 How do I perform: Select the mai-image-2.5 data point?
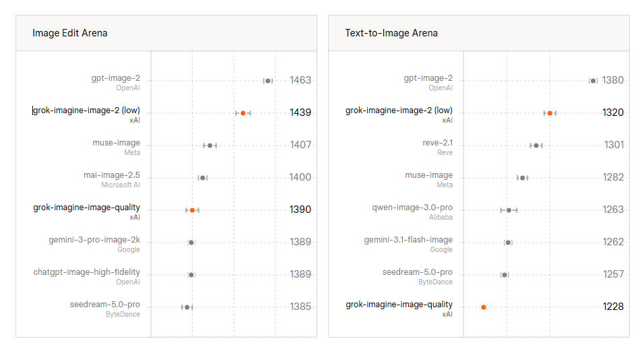(203, 178)
